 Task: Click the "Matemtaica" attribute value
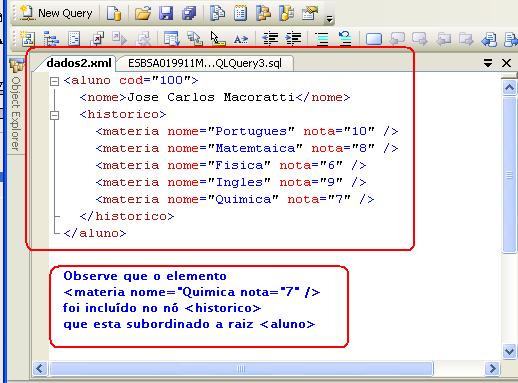[x=255, y=148]
